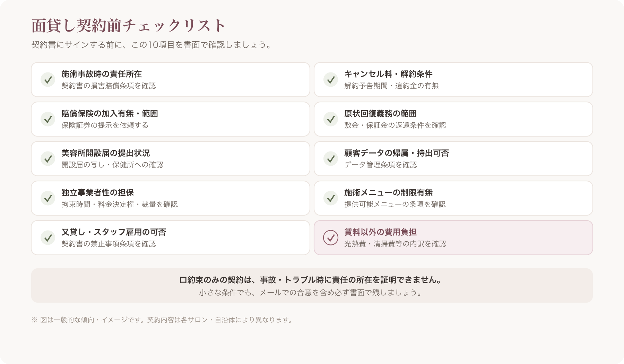Toggle the checkmark for 顧客データの帰属・持出可否
Image resolution: width=624 pixels, height=364 pixels.
click(x=331, y=159)
